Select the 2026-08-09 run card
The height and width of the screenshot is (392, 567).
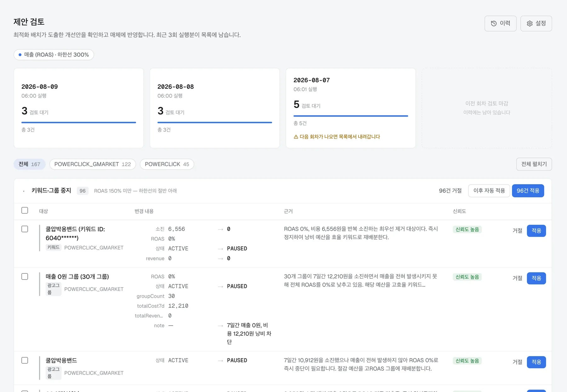pyautogui.click(x=79, y=108)
